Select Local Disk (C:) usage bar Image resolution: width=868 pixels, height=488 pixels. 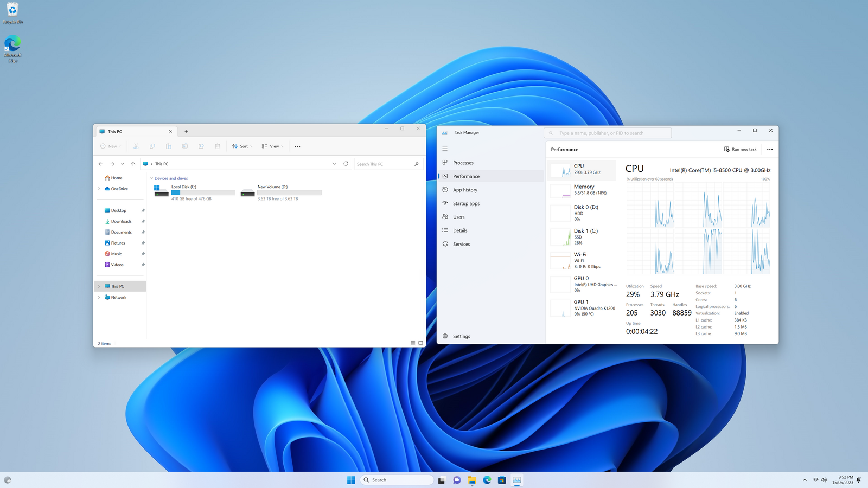[x=203, y=192]
